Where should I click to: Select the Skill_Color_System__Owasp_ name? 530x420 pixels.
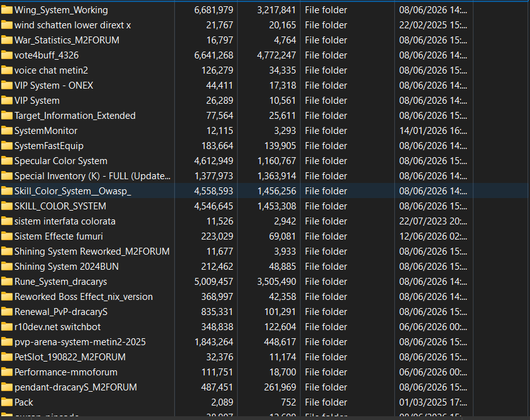point(73,191)
